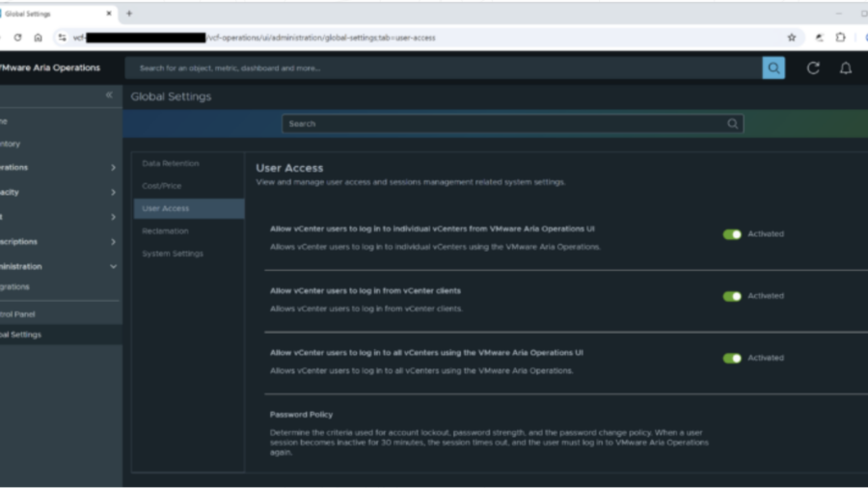Viewport: 868px width, 488px height.
Task: Toggle vCenter login to individual vCenters
Action: pos(732,234)
